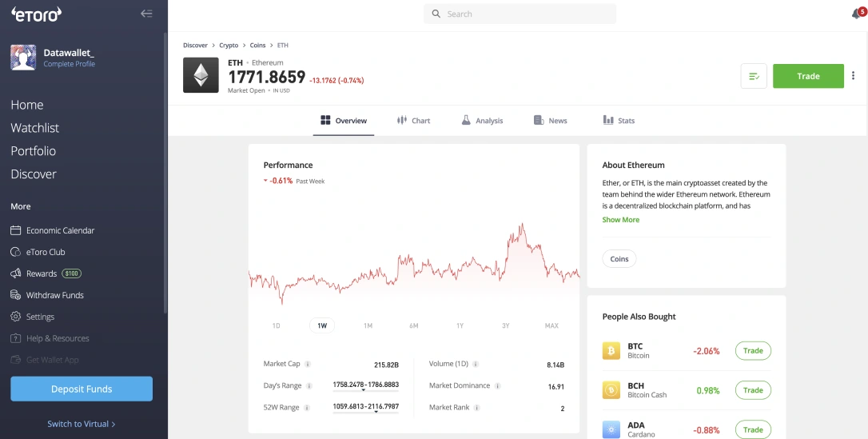Click the $100 rewards badge
The width and height of the screenshot is (868, 439).
[x=71, y=273]
